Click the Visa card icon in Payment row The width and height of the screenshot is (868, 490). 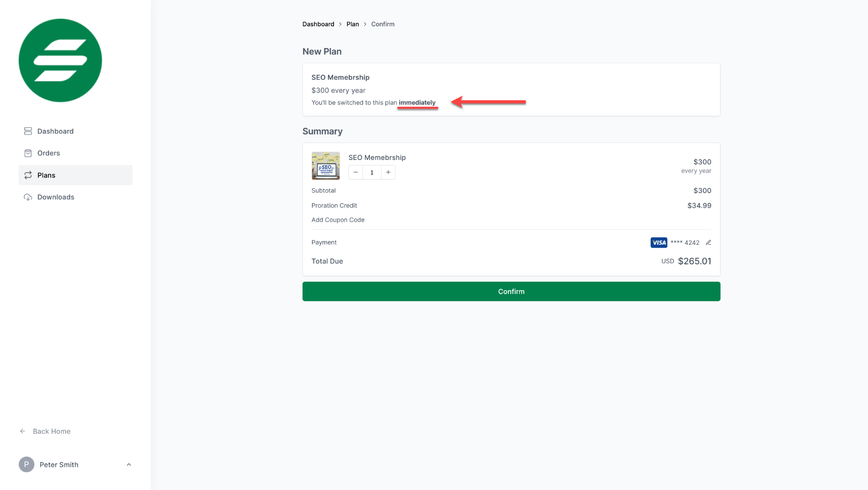[659, 242]
